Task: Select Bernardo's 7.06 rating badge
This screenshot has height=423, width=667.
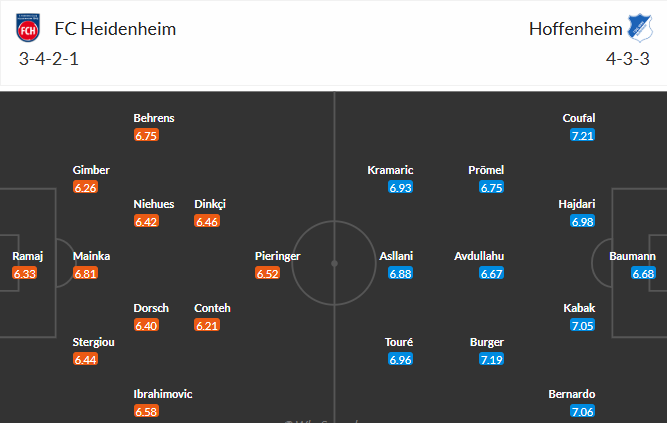Action: click(582, 411)
